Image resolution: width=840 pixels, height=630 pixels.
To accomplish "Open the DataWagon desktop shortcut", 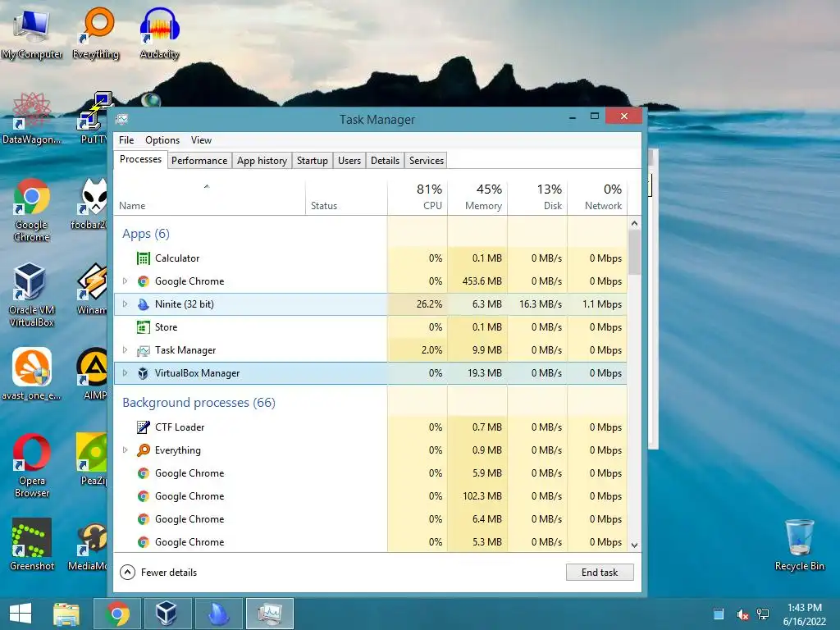I will (32, 118).
